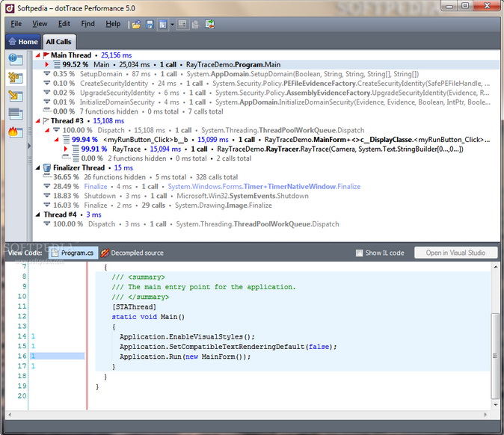Screen dimensions: 504x435
Task: Click horizontal scrollbar left arrow in code pane
Action: pyautogui.click(x=10, y=415)
